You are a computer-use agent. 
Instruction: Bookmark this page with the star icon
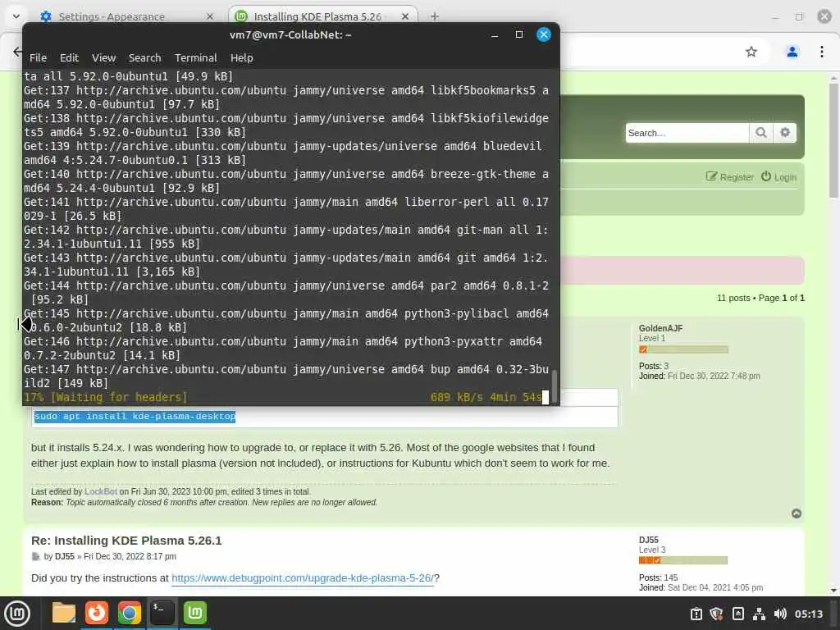coord(751,52)
